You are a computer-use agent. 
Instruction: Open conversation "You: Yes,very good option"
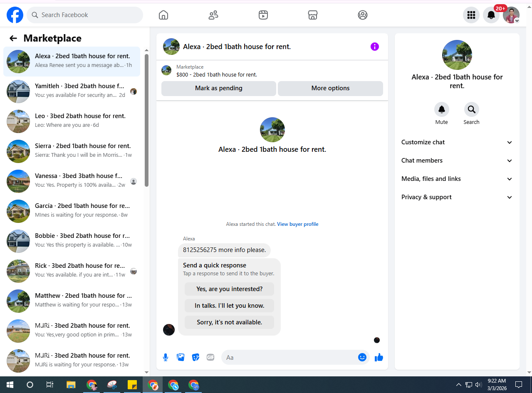click(72, 331)
